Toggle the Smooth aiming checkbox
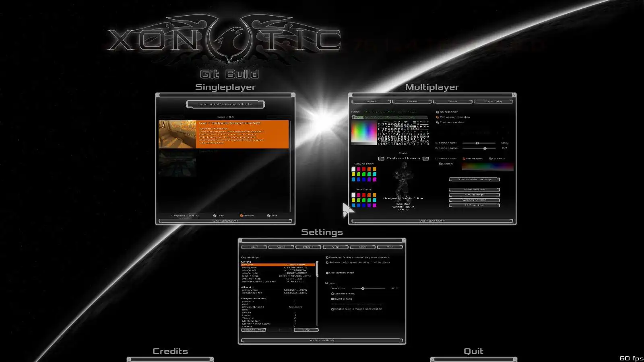 [x=332, y=294]
